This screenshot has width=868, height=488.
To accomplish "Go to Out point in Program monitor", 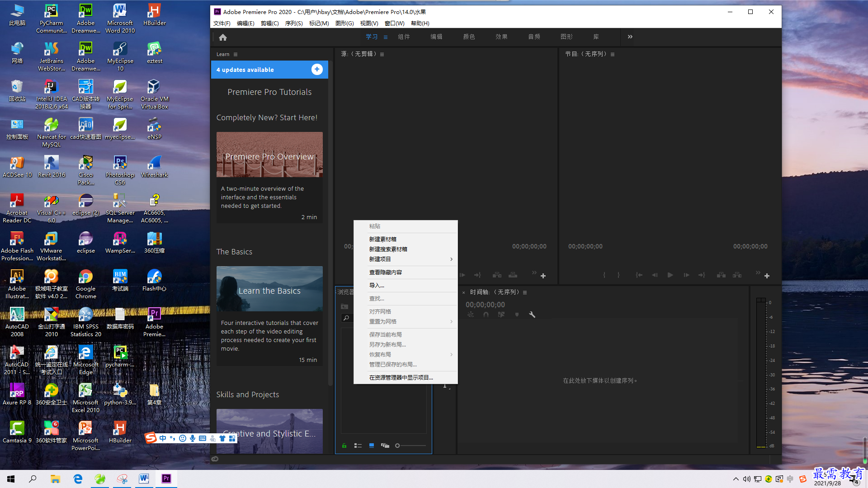I will tap(702, 275).
